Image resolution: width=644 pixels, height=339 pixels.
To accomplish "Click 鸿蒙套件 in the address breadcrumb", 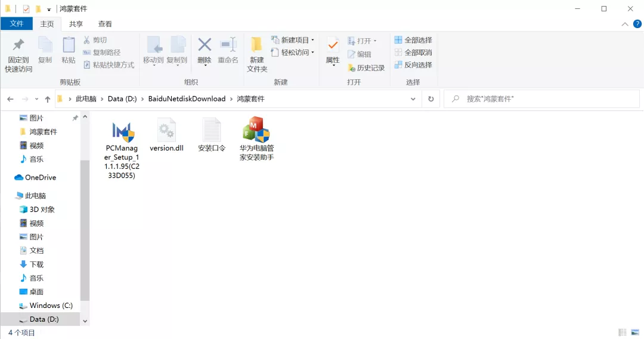I will (x=250, y=99).
